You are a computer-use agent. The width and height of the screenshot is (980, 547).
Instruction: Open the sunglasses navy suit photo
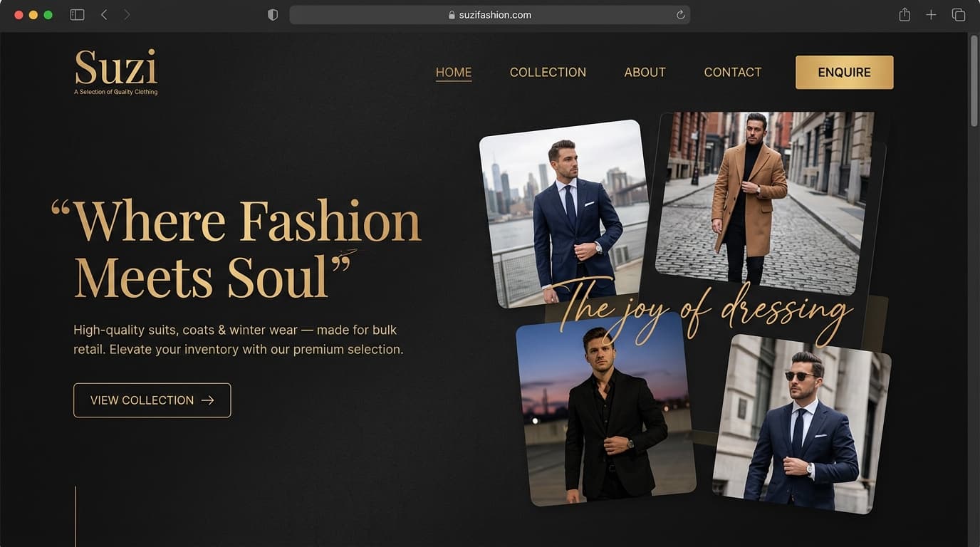coord(803,424)
